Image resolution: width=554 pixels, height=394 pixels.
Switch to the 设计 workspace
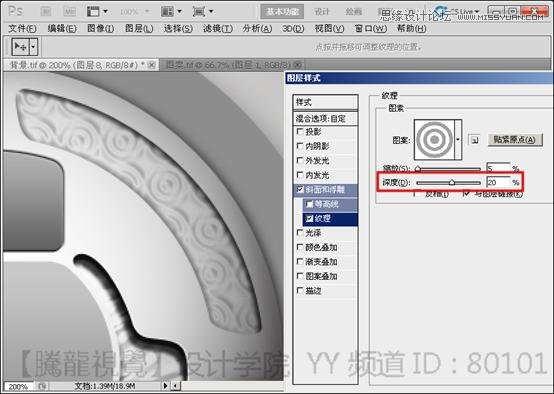[322, 12]
